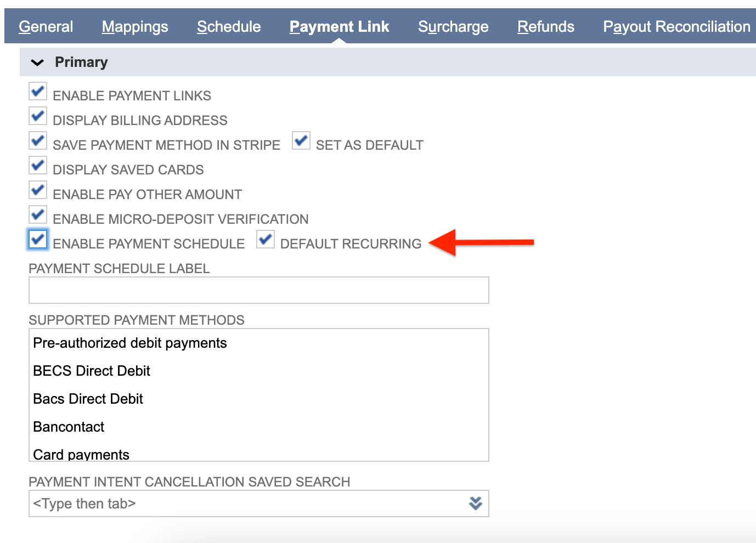Viewport: 756px width, 543px height.
Task: Click the Payment Schedule Label field
Action: pos(258,290)
